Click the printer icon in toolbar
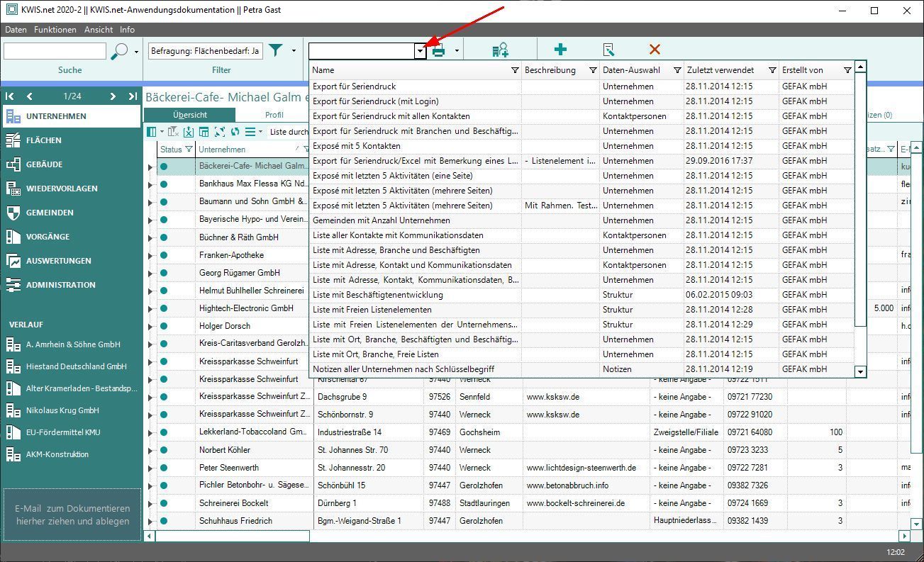 click(x=438, y=50)
